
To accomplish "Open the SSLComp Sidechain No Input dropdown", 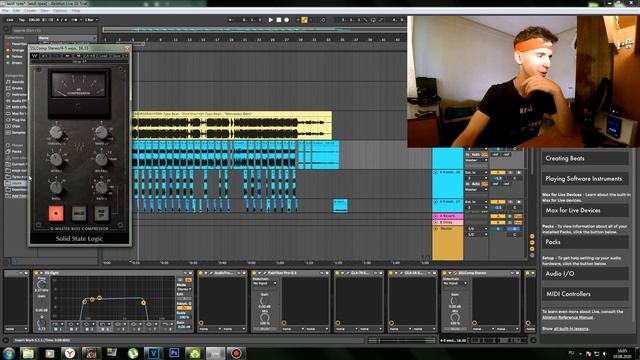I will point(455,283).
